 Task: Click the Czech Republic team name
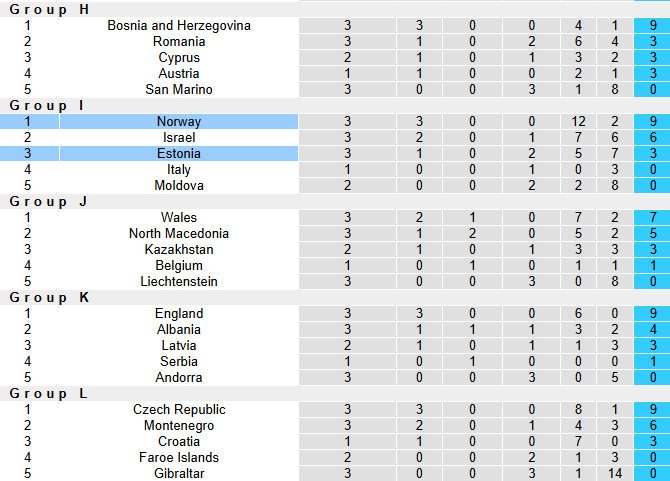coord(179,410)
